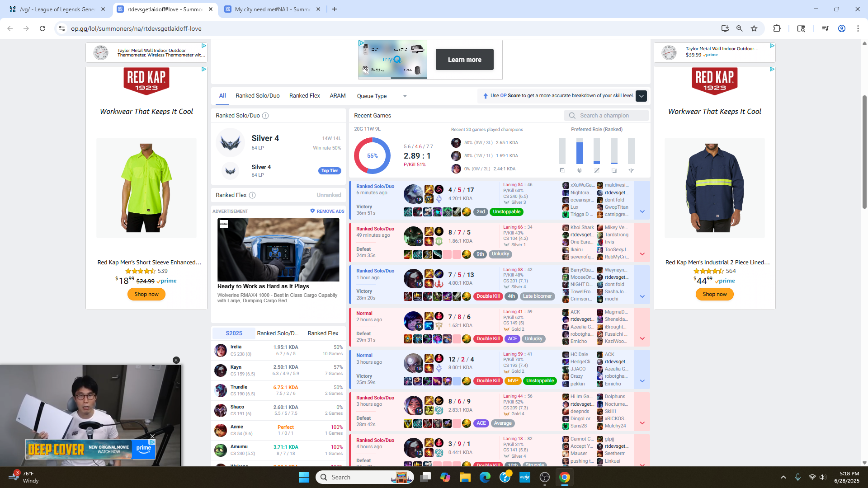Click Kayn champion icon in season stats
Viewport: 868px width, 488px height.
(221, 370)
